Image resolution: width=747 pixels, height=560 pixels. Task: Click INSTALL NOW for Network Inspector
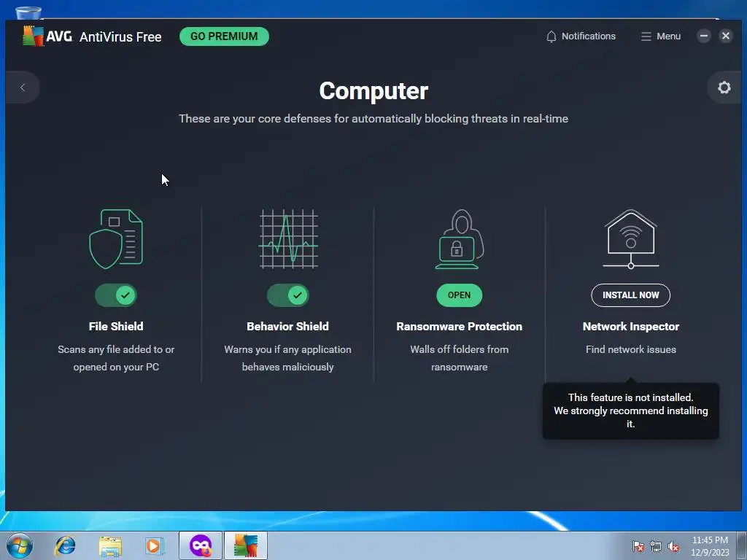[x=631, y=295]
